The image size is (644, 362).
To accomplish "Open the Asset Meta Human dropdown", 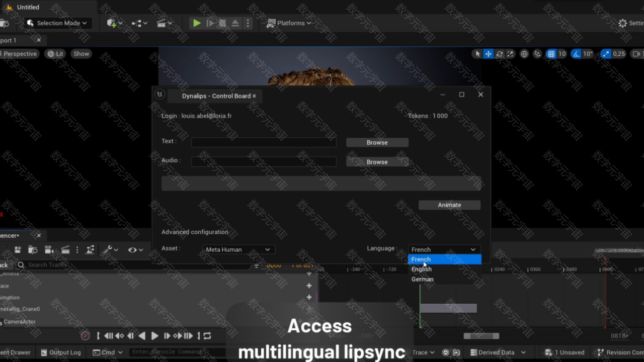I will [238, 249].
